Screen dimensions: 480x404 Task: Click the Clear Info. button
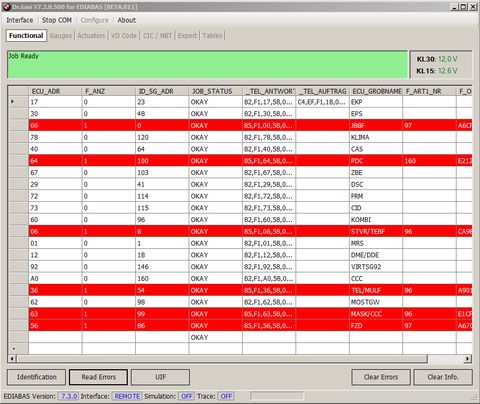pyautogui.click(x=443, y=377)
